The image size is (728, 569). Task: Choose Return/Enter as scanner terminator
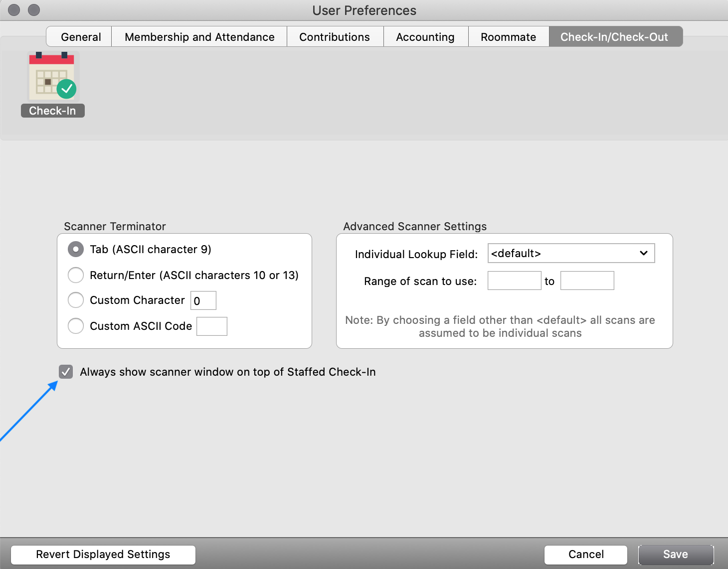pos(75,275)
